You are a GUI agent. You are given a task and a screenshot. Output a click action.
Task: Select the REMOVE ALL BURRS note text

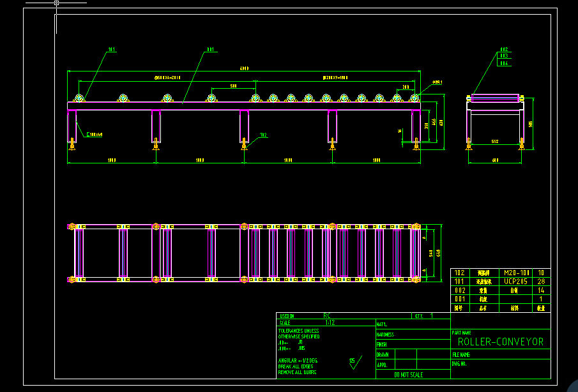click(x=298, y=372)
